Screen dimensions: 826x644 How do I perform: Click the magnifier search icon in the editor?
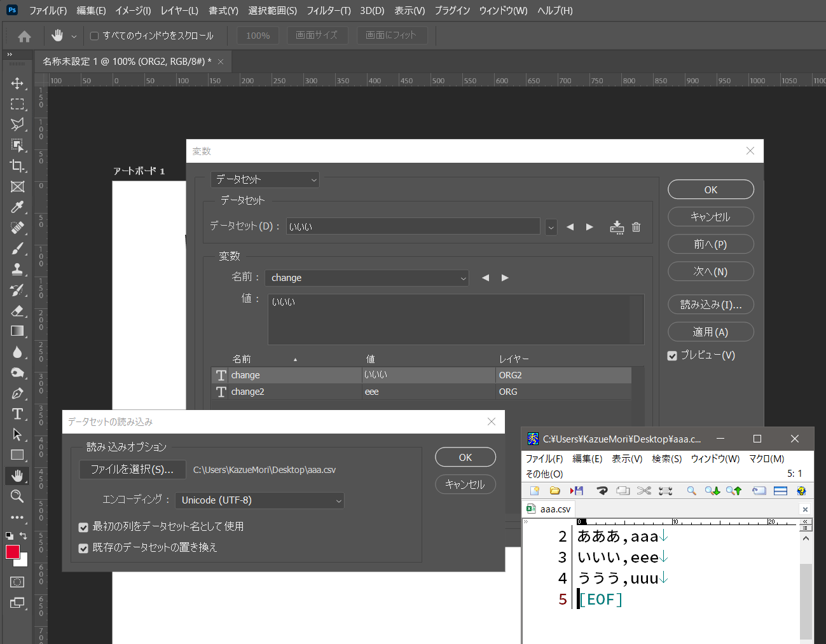[691, 491]
